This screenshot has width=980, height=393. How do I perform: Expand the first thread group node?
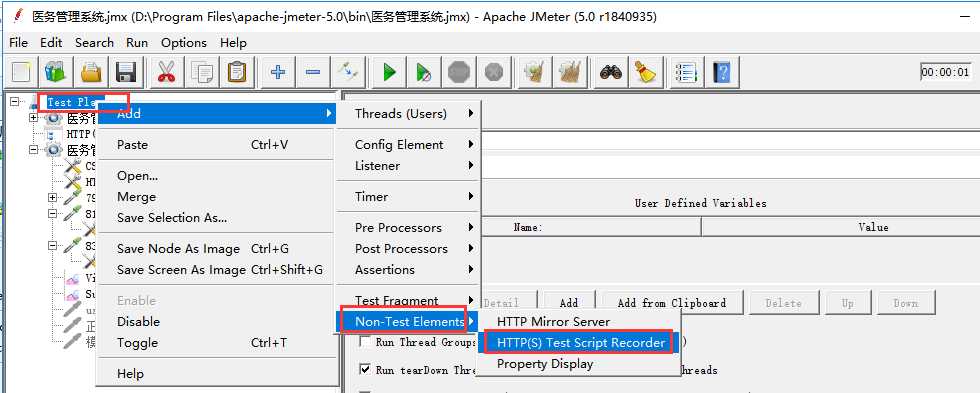click(x=34, y=117)
